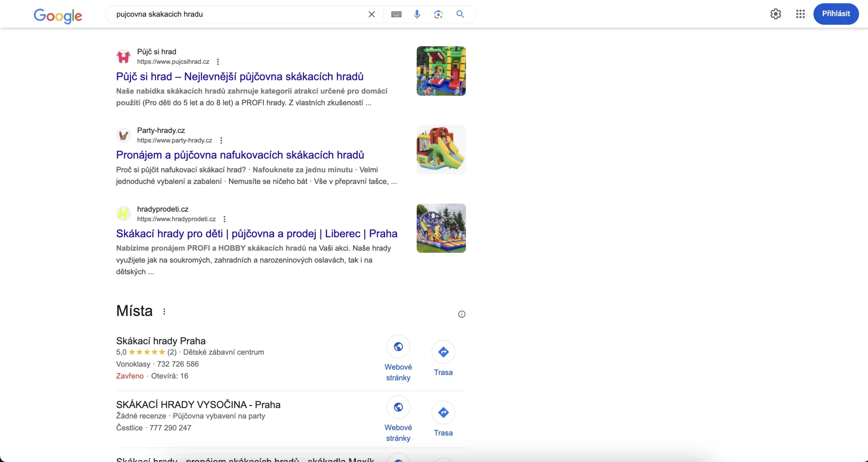This screenshot has height=462, width=868.
Task: Open the on-screen keyboard input tool
Action: coord(396,14)
